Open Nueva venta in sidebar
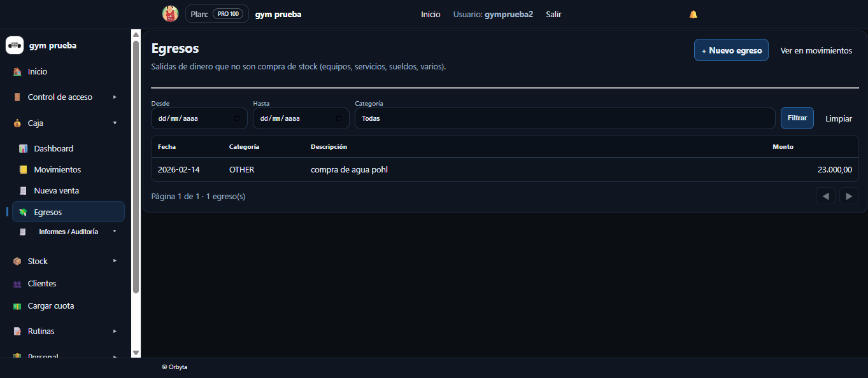Viewport: 868px width, 378px height. 56,191
